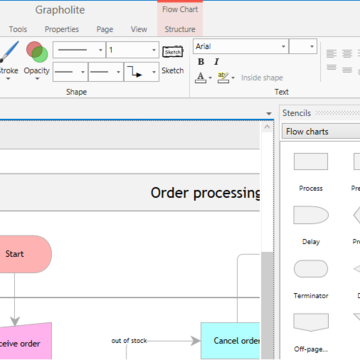Toggle Italic text formatting

(x=216, y=62)
